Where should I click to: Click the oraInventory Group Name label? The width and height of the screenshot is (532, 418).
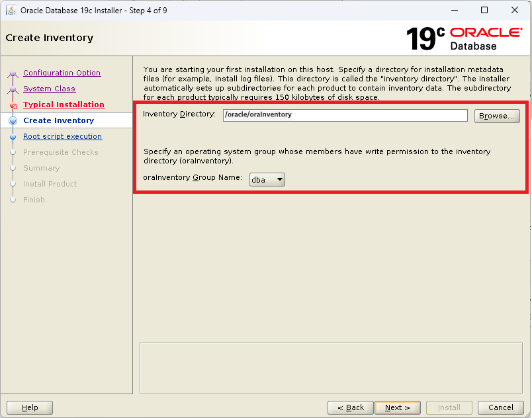[x=193, y=177]
